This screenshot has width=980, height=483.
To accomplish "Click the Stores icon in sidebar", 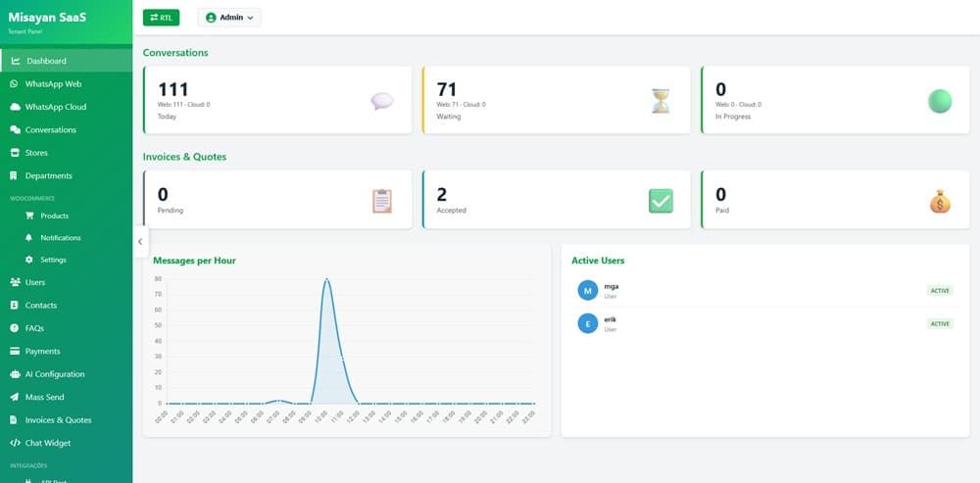I will point(15,153).
